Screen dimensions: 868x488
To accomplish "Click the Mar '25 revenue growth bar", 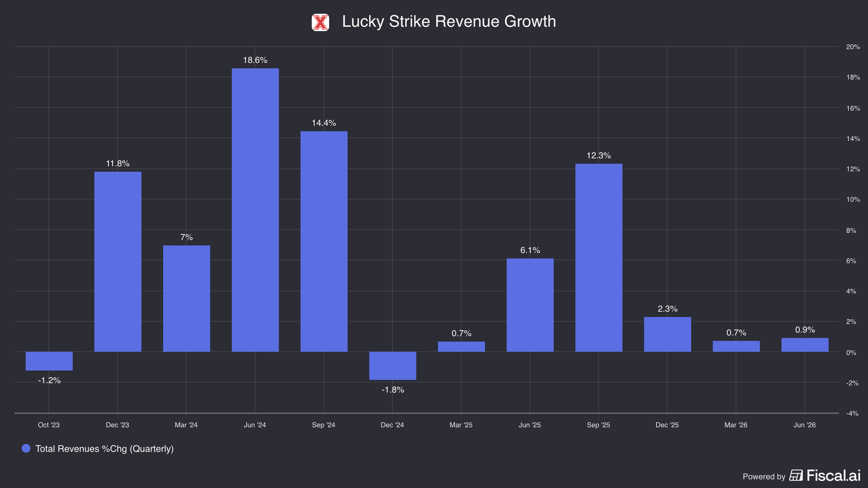I will coord(461,347).
